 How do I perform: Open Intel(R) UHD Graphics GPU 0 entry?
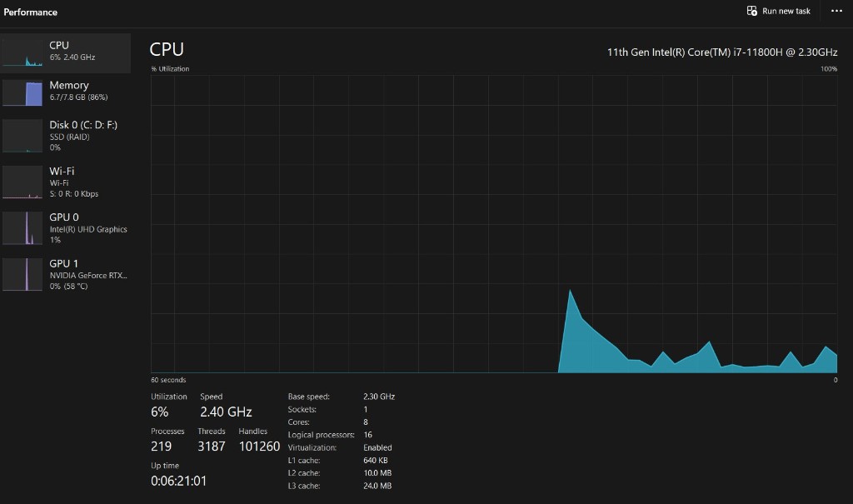[x=87, y=229]
